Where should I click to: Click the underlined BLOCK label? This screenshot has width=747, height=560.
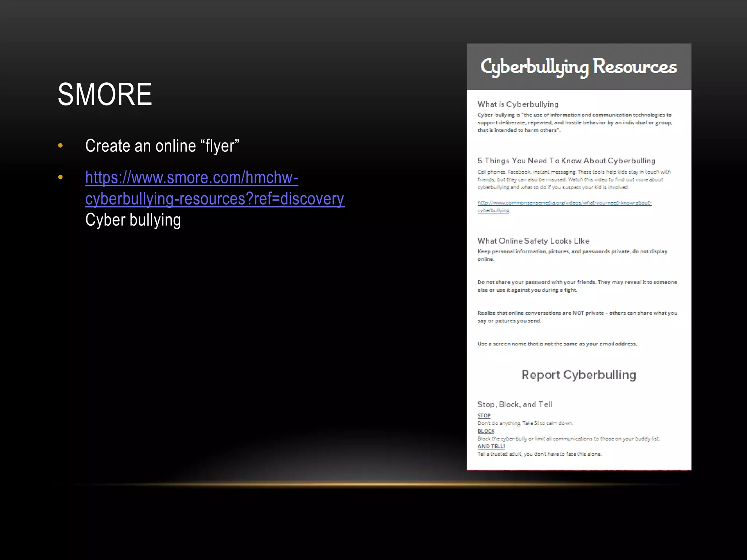tap(486, 431)
